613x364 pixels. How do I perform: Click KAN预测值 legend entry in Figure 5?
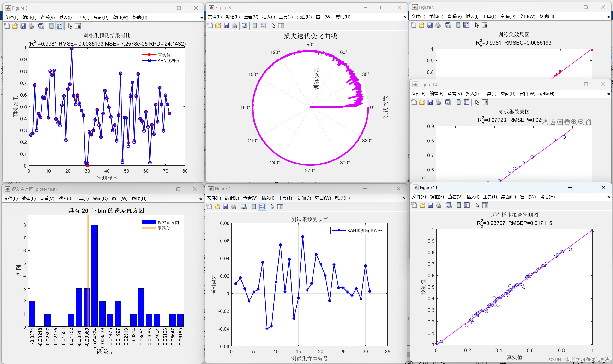tap(168, 61)
